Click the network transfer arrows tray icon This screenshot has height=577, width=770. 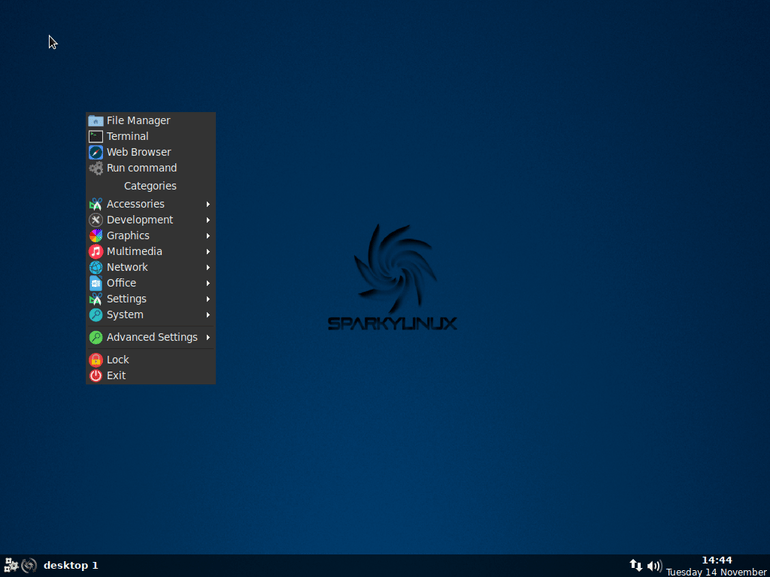click(x=636, y=566)
